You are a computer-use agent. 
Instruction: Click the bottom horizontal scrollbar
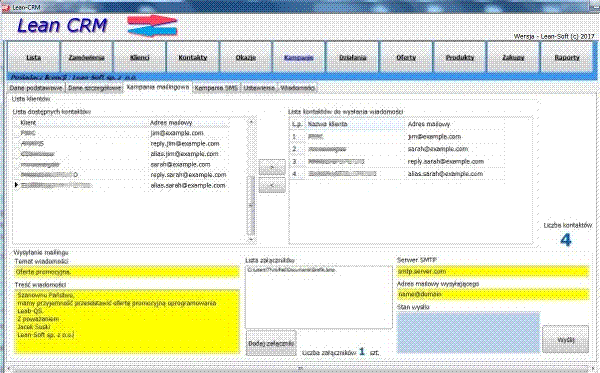(300, 369)
